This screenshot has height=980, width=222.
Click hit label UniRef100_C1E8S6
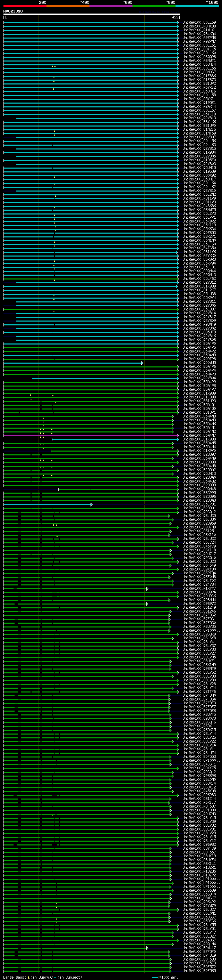[x=199, y=76]
